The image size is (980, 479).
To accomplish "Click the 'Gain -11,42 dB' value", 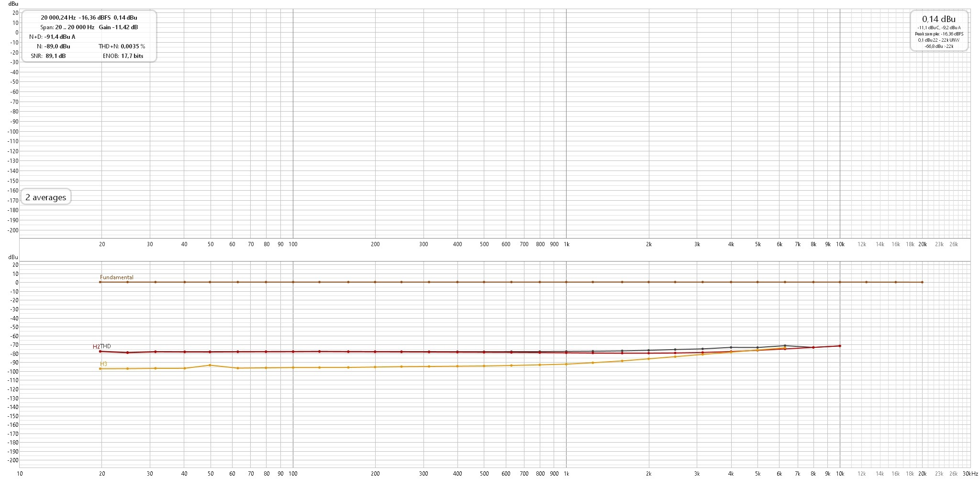I will [x=118, y=27].
